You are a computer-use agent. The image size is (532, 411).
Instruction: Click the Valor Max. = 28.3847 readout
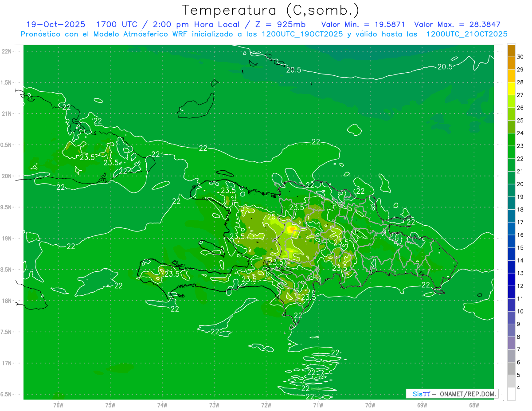point(457,24)
